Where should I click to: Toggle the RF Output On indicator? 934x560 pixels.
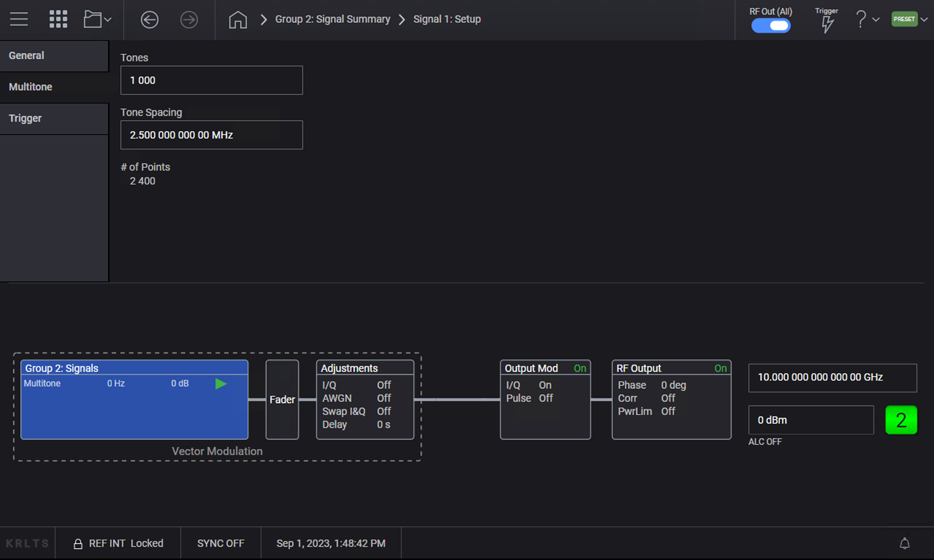720,369
